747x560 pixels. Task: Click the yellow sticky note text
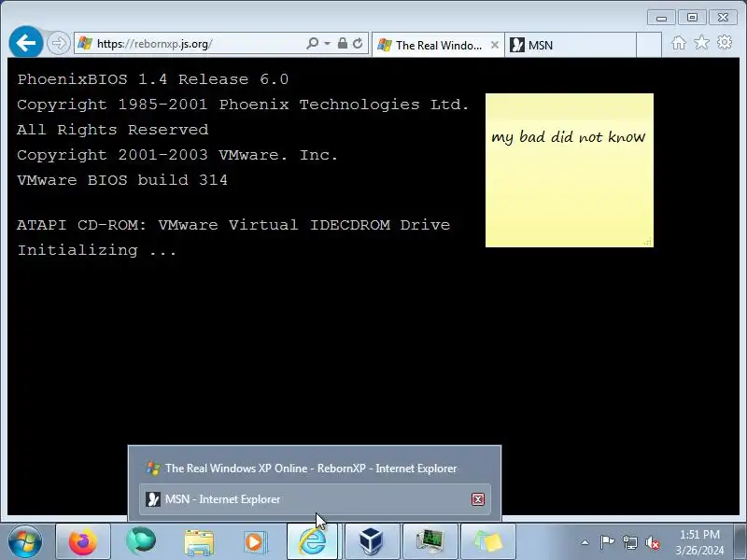569,137
